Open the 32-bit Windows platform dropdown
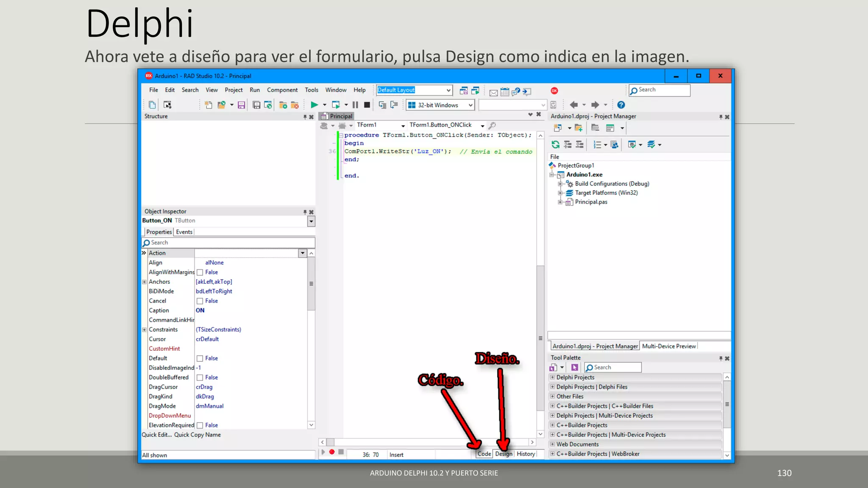Image resolution: width=868 pixels, height=488 pixels. click(470, 105)
